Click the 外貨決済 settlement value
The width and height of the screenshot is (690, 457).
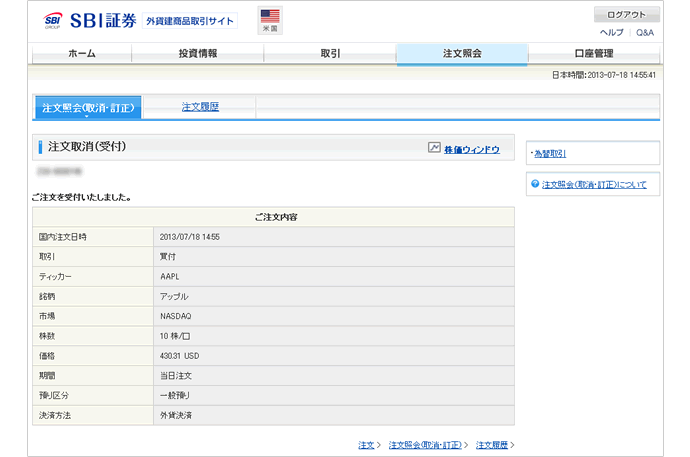tap(176, 415)
